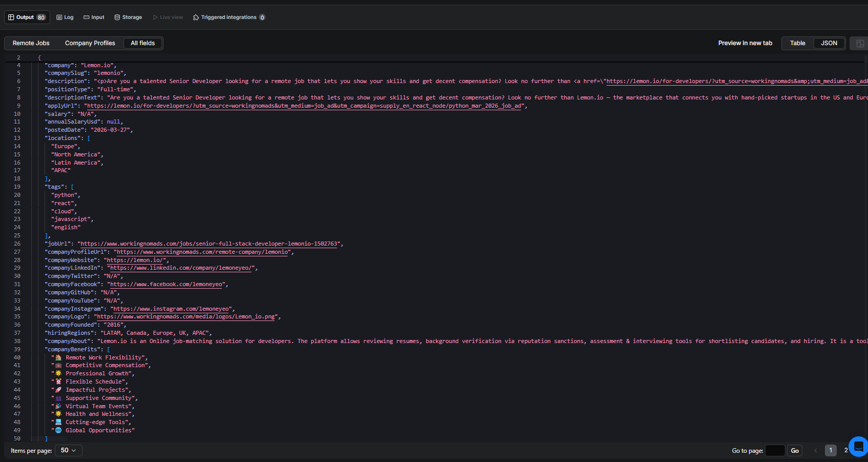Open the applyUrl lemon.io link

point(305,106)
